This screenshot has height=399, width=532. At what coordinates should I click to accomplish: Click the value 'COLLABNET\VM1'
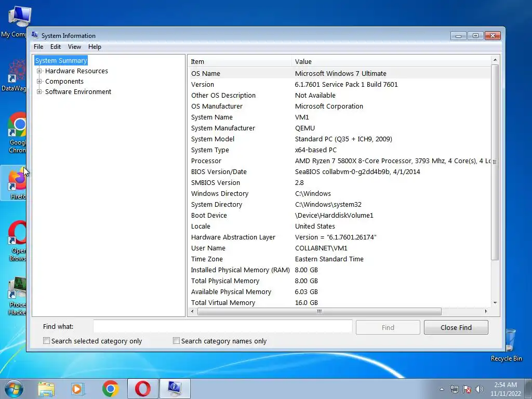pyautogui.click(x=321, y=248)
